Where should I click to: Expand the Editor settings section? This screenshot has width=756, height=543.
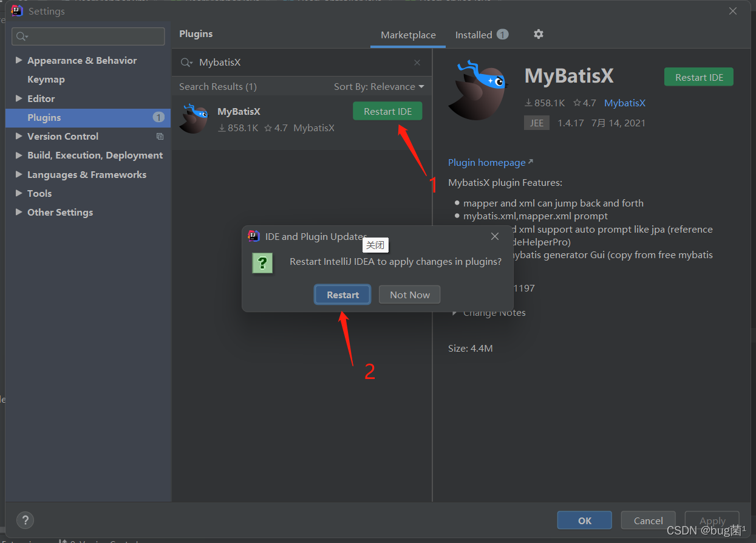pyautogui.click(x=19, y=98)
